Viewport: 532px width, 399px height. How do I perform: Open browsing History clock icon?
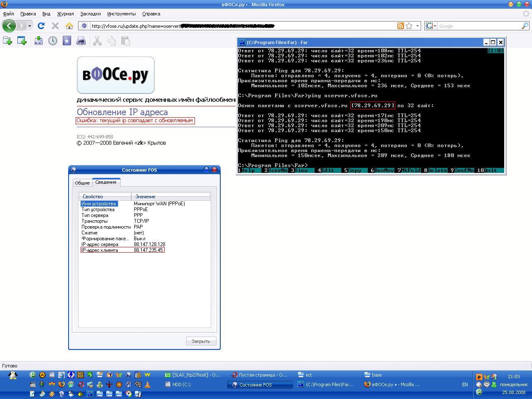coord(53,41)
